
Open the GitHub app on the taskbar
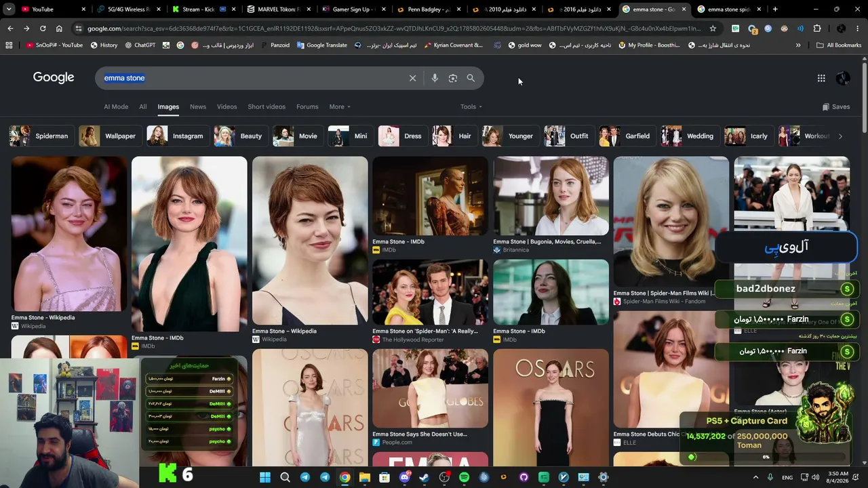tap(524, 477)
